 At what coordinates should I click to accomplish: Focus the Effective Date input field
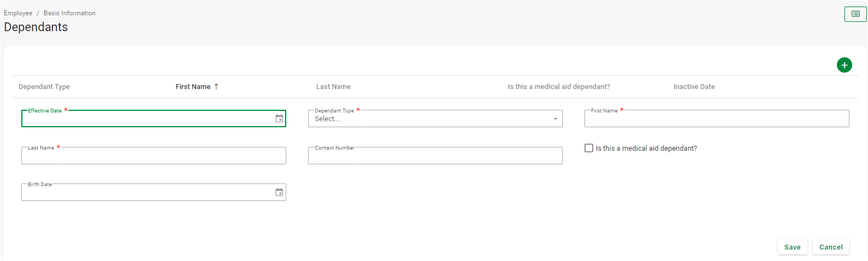click(x=147, y=119)
